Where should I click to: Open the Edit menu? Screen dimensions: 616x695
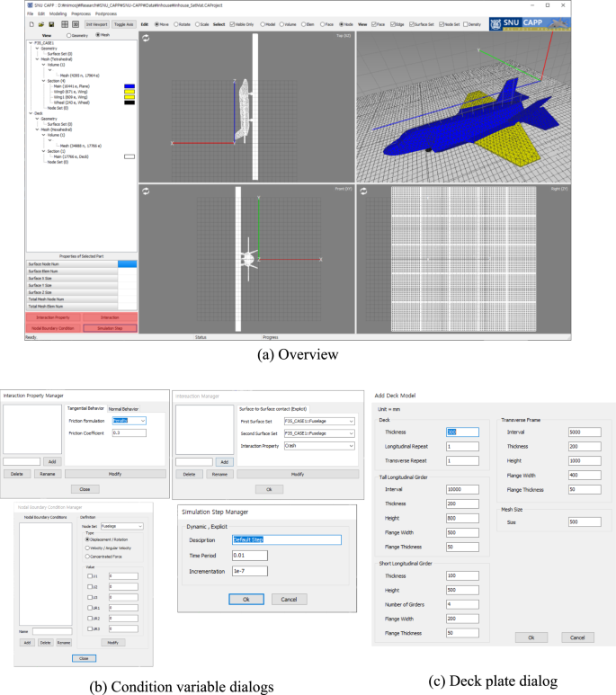point(41,13)
